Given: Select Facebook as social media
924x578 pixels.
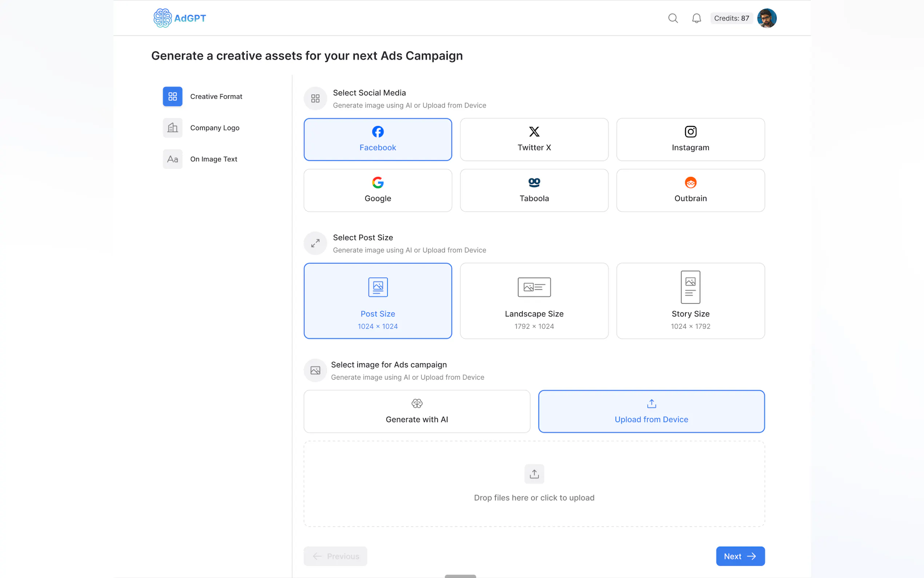Looking at the screenshot, I should click(x=377, y=139).
